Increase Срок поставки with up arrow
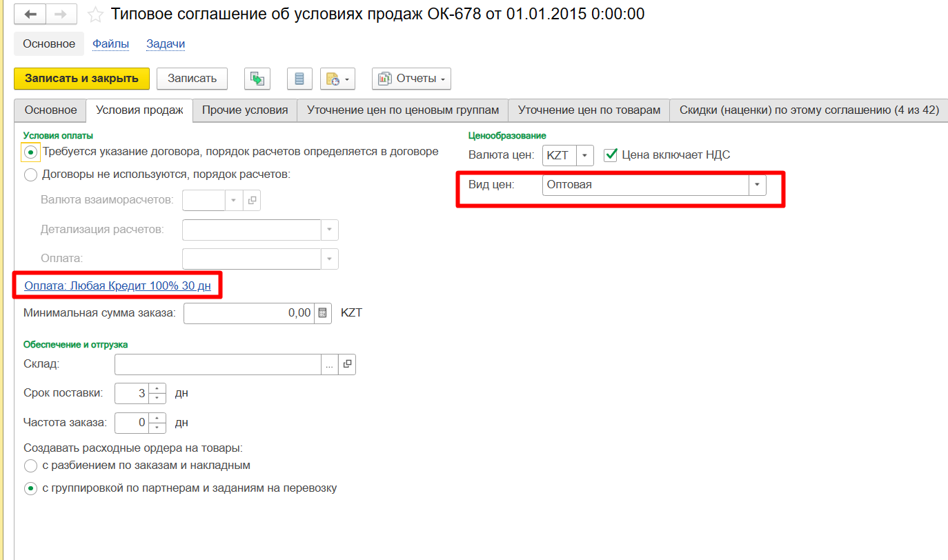 tap(158, 388)
